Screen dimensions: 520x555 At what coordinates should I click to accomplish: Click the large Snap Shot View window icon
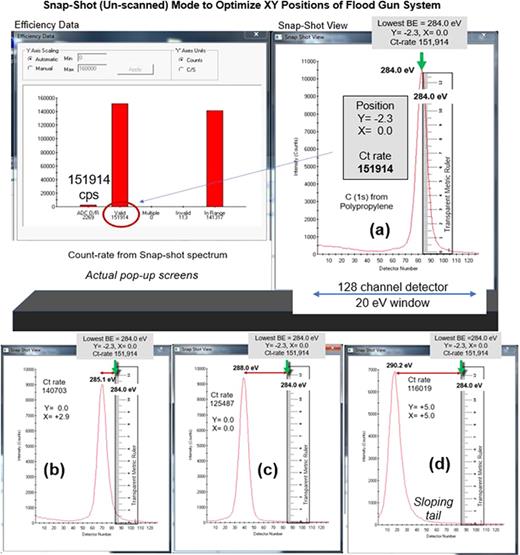pos(279,37)
